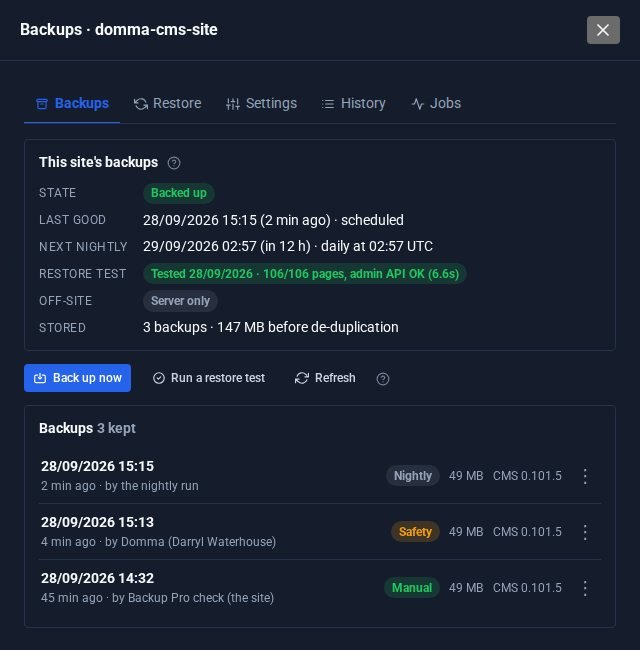Open the Restore tab

pyautogui.click(x=167, y=103)
